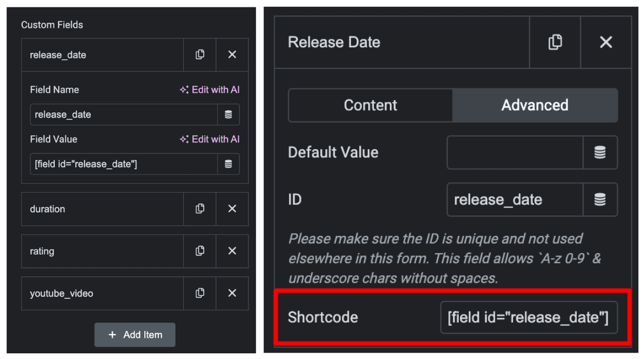
Task: Delete the youtube_video custom field
Action: click(232, 293)
